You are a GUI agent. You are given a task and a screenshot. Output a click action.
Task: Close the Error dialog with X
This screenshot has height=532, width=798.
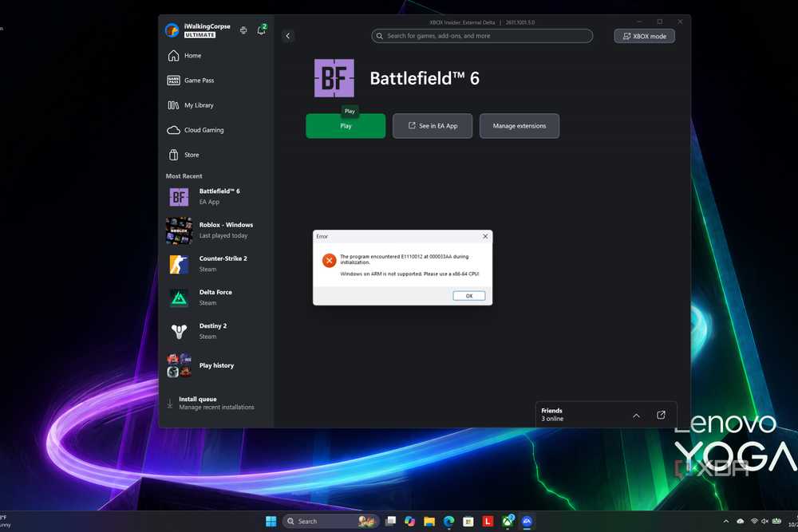click(485, 236)
